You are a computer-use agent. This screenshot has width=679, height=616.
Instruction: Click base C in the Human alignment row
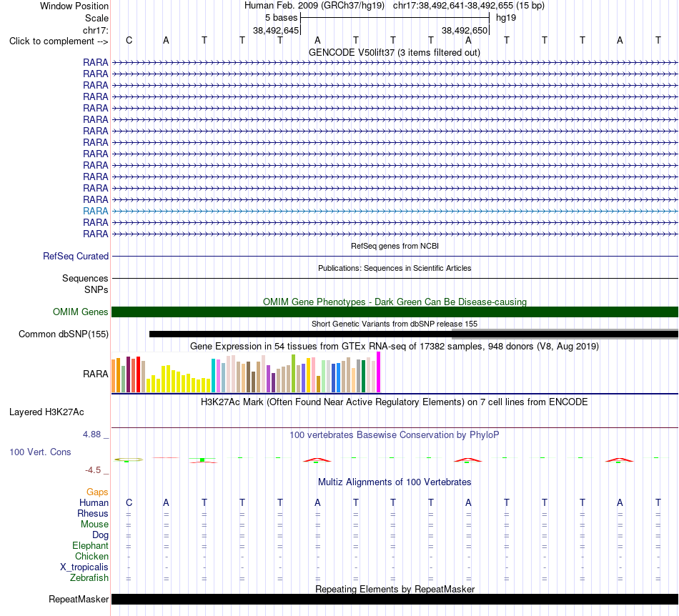pos(129,503)
